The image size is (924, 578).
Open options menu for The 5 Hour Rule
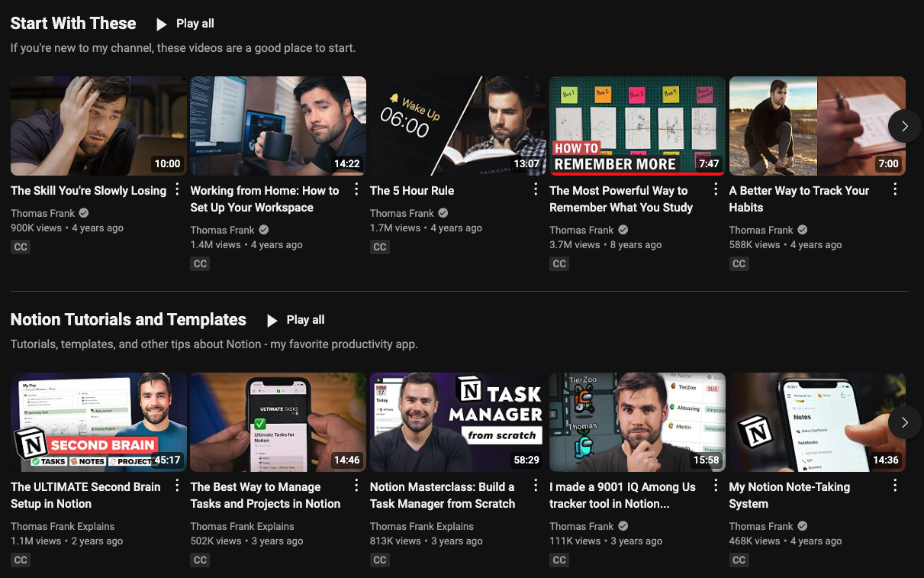click(x=536, y=189)
